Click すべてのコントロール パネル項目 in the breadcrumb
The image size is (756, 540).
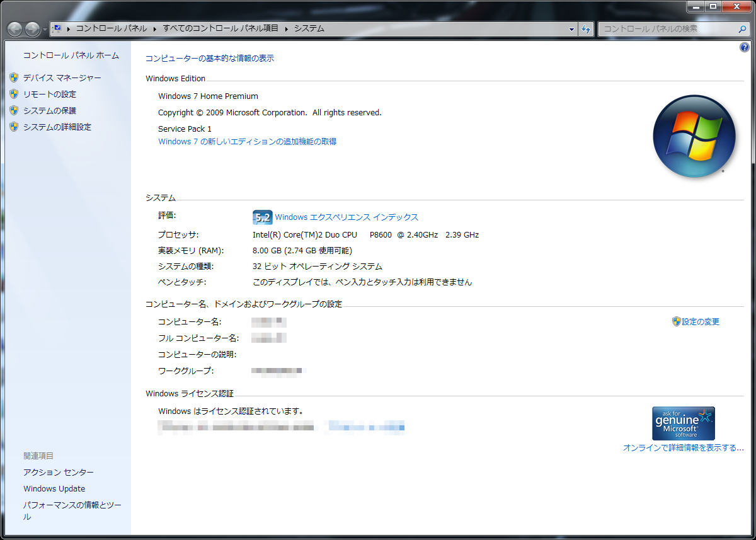[220, 28]
